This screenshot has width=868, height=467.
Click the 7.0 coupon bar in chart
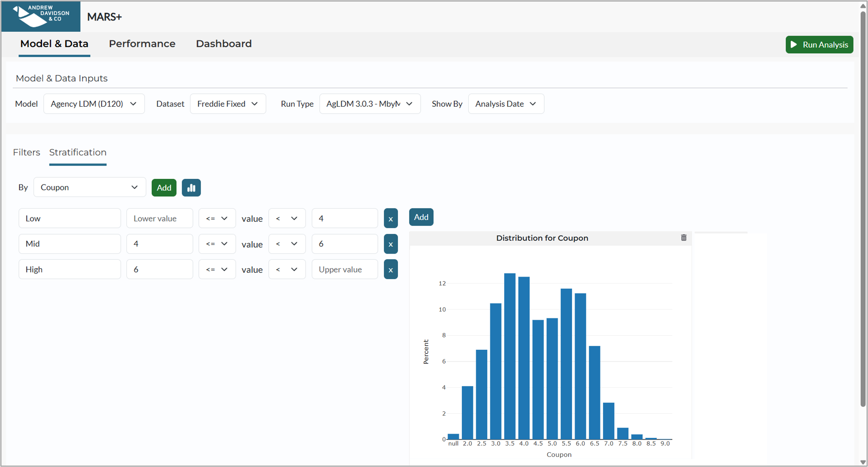click(608, 421)
